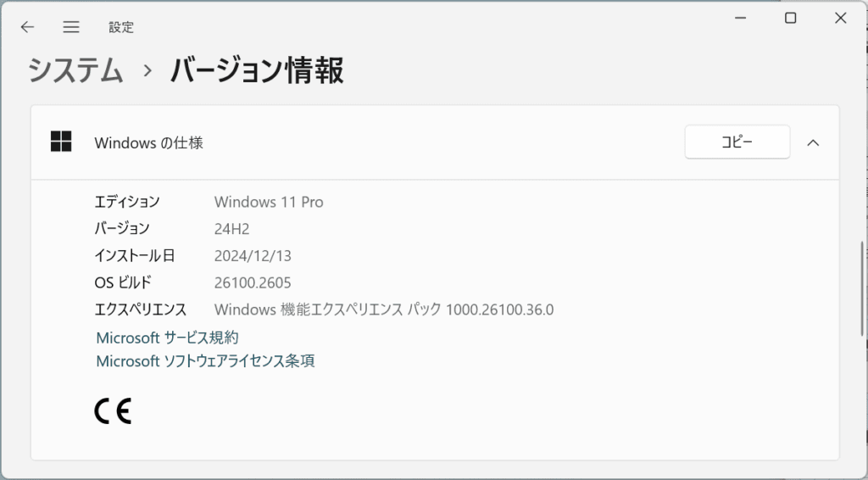Click the バージョン情報 page heading

coord(257,71)
